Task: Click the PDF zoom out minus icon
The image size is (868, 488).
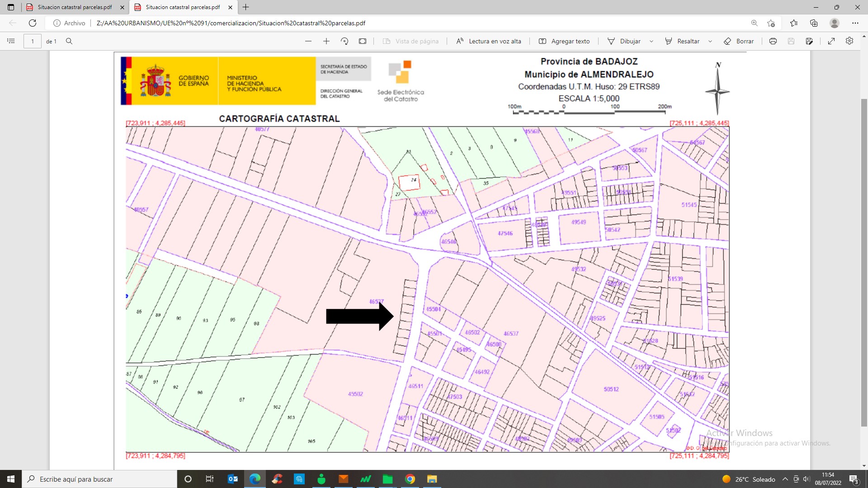Action: 308,41
